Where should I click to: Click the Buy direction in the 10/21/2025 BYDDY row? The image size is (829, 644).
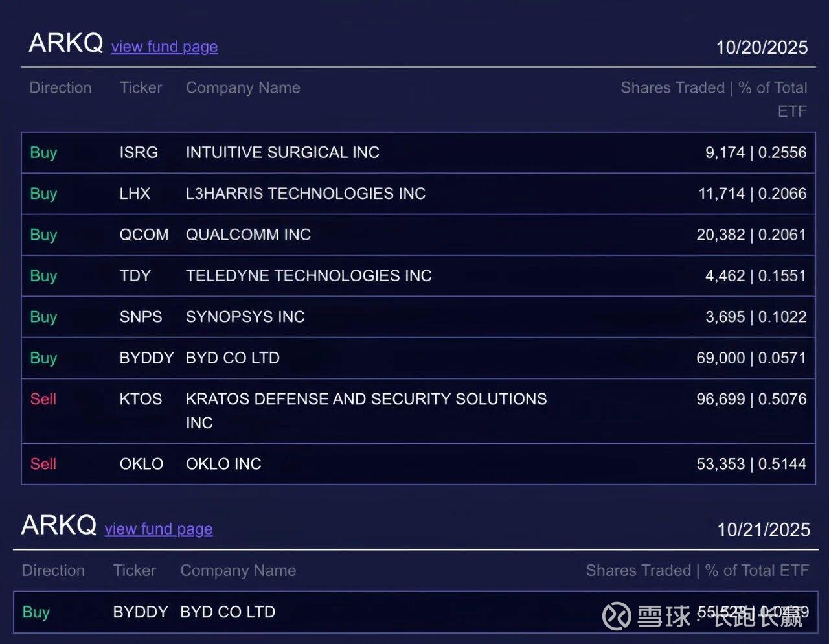click(36, 612)
